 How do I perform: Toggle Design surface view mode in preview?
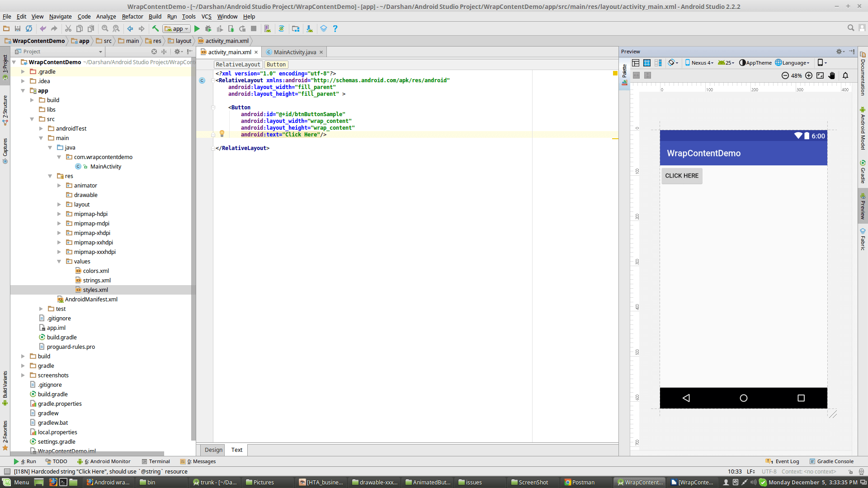tap(636, 63)
